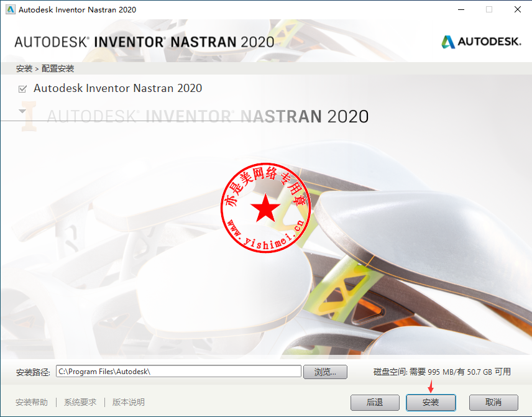Click the 配置安装 breadcrumb text
The width and height of the screenshot is (532, 417).
(58, 68)
